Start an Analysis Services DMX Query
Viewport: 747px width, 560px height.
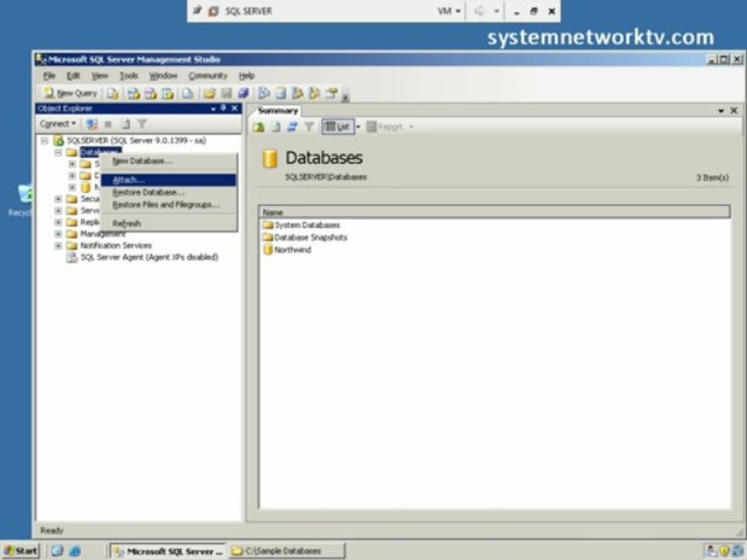pyautogui.click(x=151, y=93)
